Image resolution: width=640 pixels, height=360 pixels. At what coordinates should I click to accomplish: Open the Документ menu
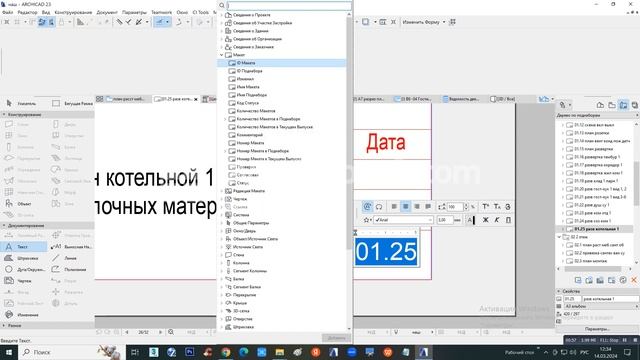(x=107, y=12)
